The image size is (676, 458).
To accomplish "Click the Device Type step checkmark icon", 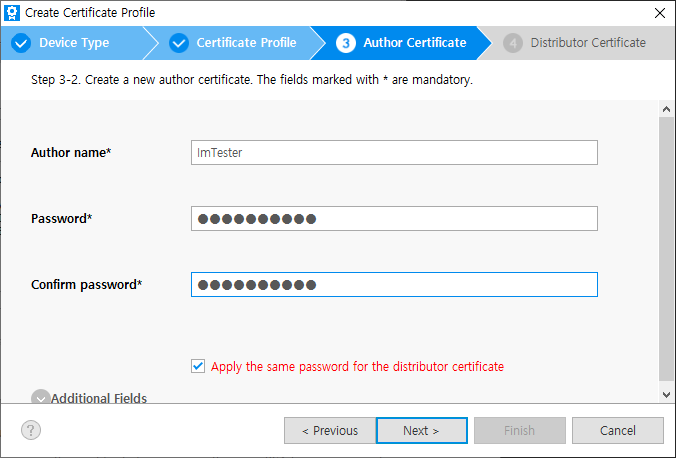I will pos(21,43).
